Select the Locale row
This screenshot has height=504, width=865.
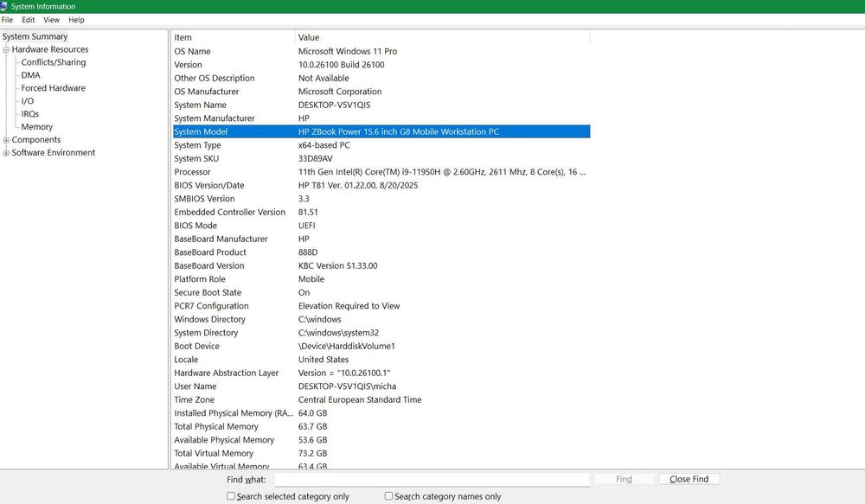(x=381, y=360)
